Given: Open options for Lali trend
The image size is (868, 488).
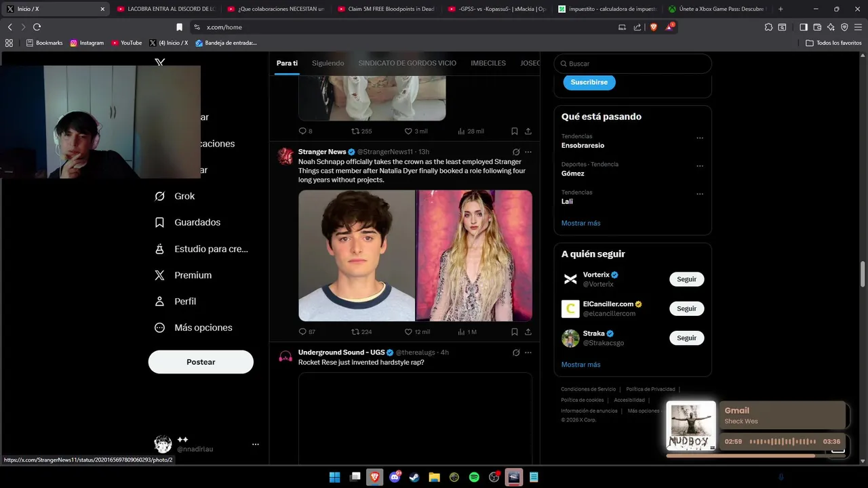Looking at the screenshot, I should click(x=700, y=194).
